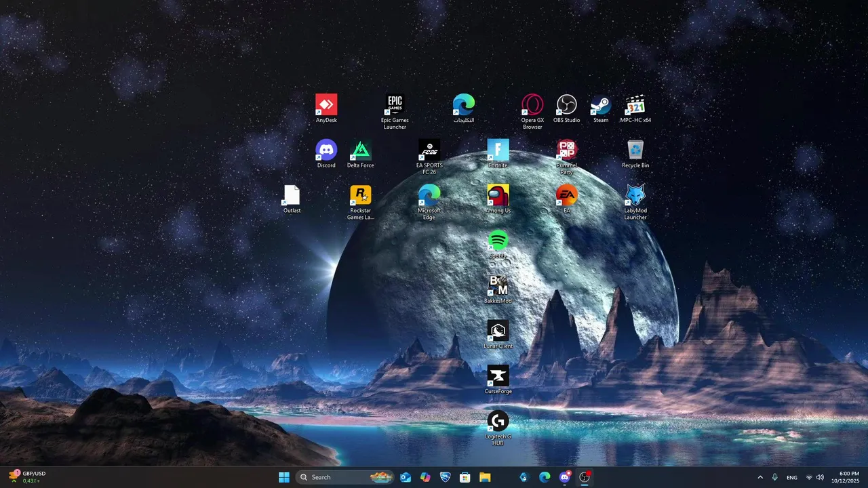868x488 pixels.
Task: Select the Rockstar Games Launcher desktop icon
Action: click(x=360, y=203)
